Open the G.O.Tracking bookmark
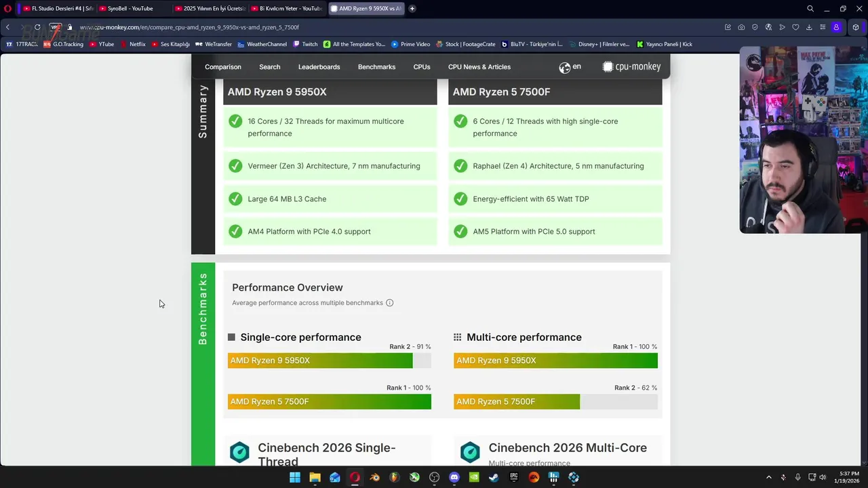Image resolution: width=868 pixels, height=488 pixels. (63, 44)
